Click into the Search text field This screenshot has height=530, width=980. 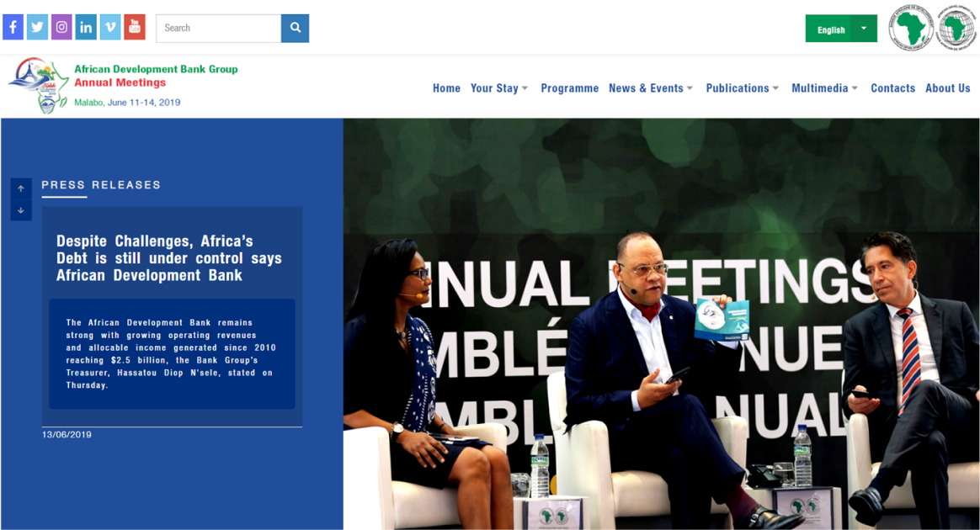219,28
